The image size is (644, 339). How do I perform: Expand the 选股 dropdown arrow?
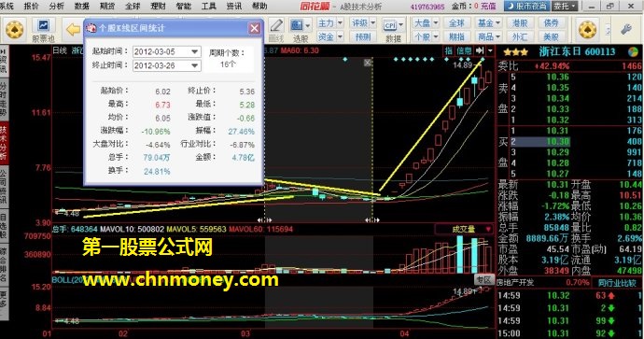(x=308, y=26)
